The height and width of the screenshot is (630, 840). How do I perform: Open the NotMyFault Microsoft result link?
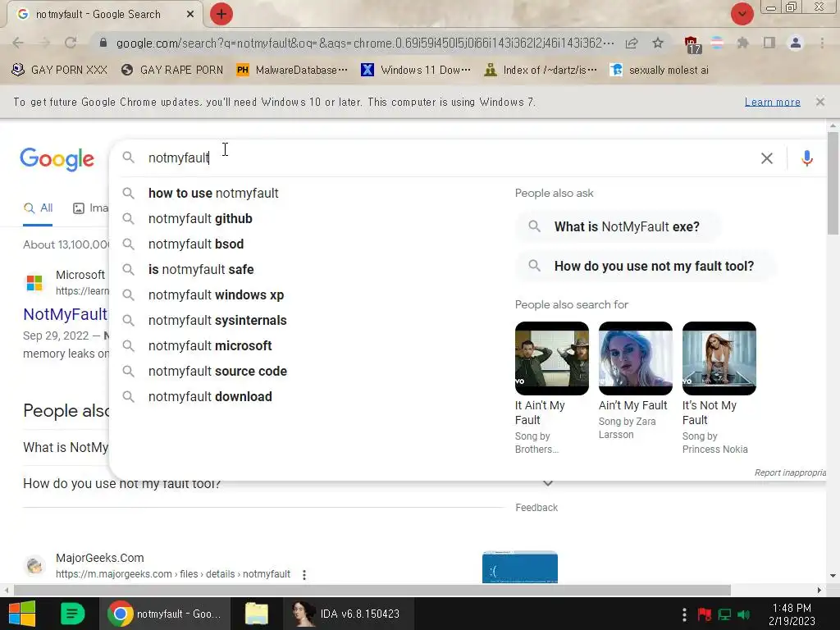[65, 314]
